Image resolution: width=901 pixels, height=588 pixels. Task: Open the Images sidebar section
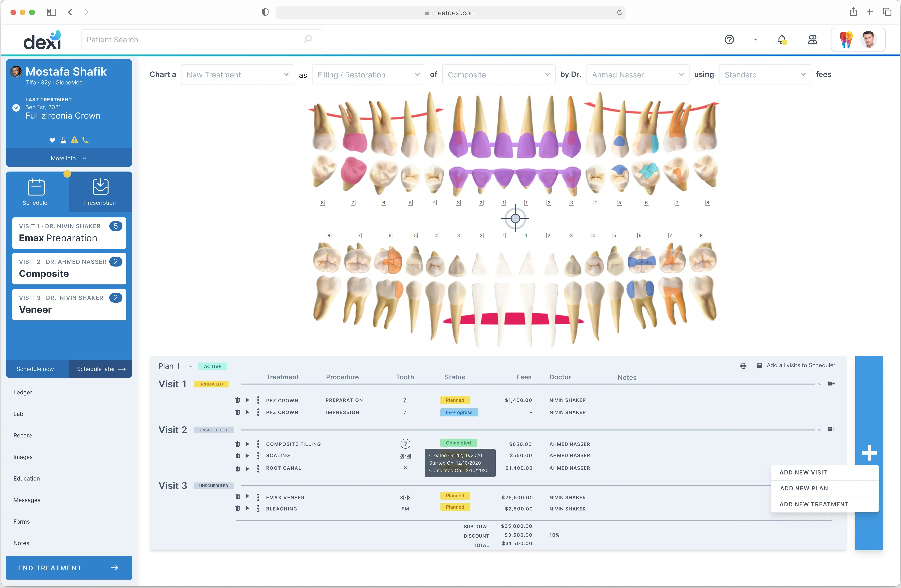23,457
